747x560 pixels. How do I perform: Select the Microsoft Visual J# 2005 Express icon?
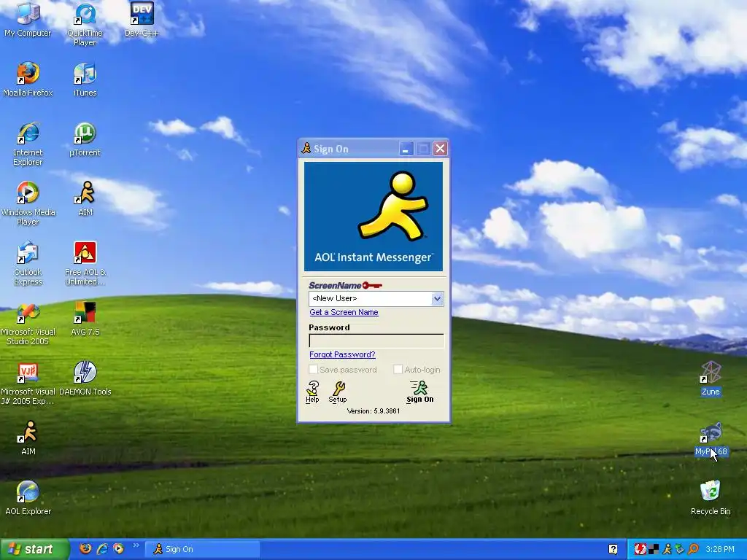pyautogui.click(x=28, y=383)
